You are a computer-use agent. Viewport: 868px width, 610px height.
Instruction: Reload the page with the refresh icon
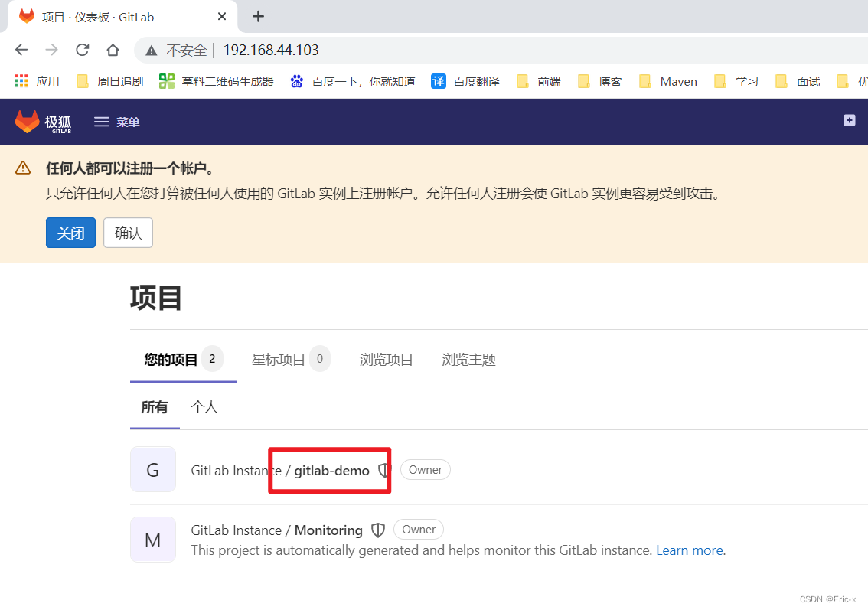point(82,50)
